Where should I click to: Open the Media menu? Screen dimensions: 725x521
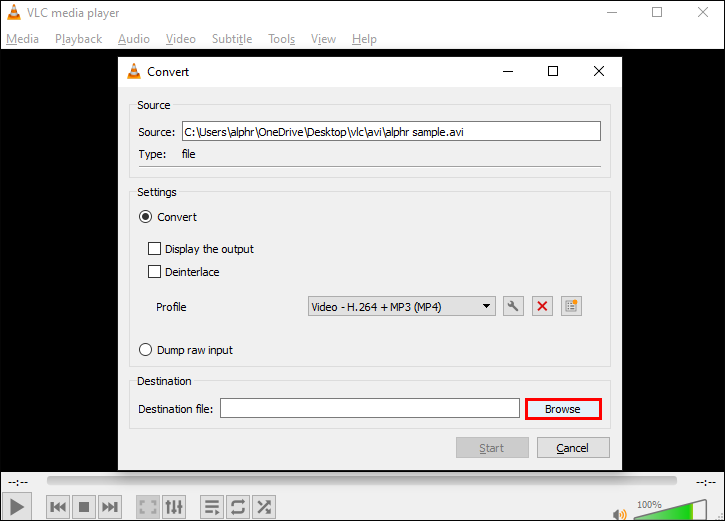pyautogui.click(x=22, y=39)
